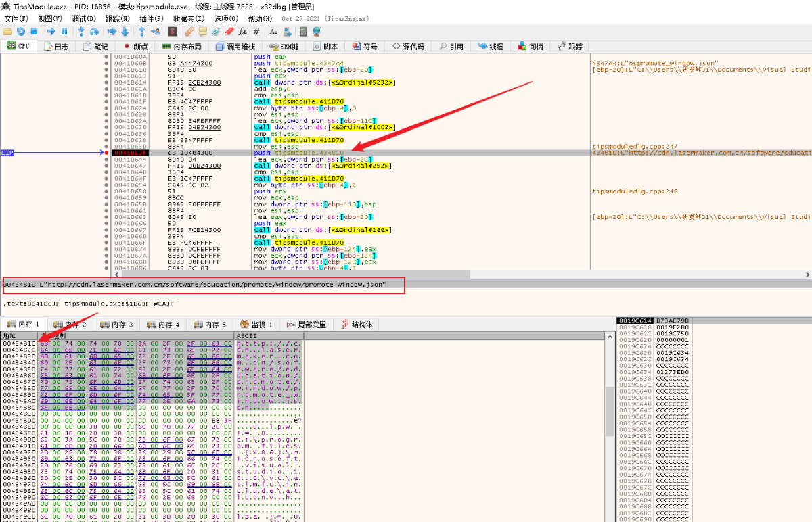This screenshot has width=812, height=522.
Task: Select the 内存 4 dump tab
Action: pos(163,325)
